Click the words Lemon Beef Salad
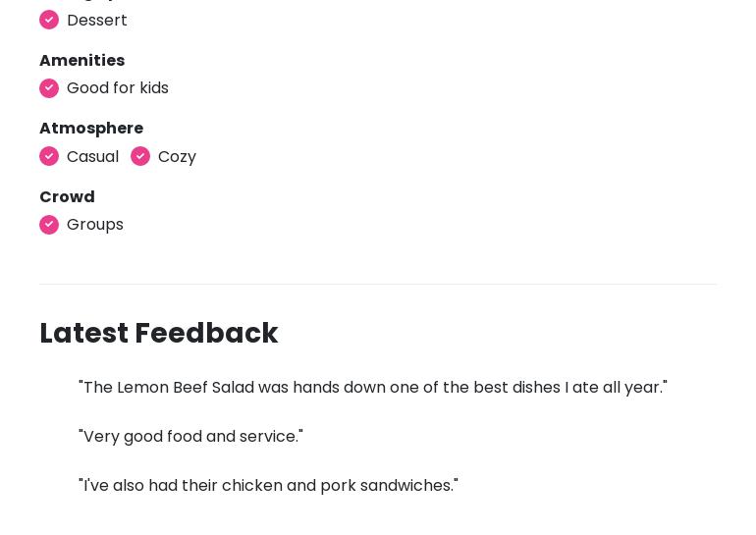The image size is (756, 535). (x=186, y=388)
